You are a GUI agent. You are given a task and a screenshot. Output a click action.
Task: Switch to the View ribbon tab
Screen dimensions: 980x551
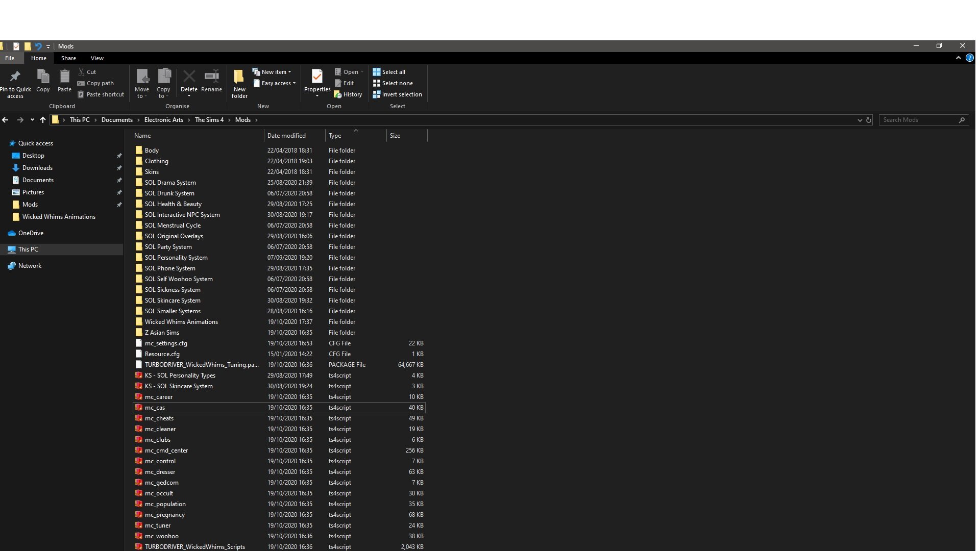[x=97, y=58]
